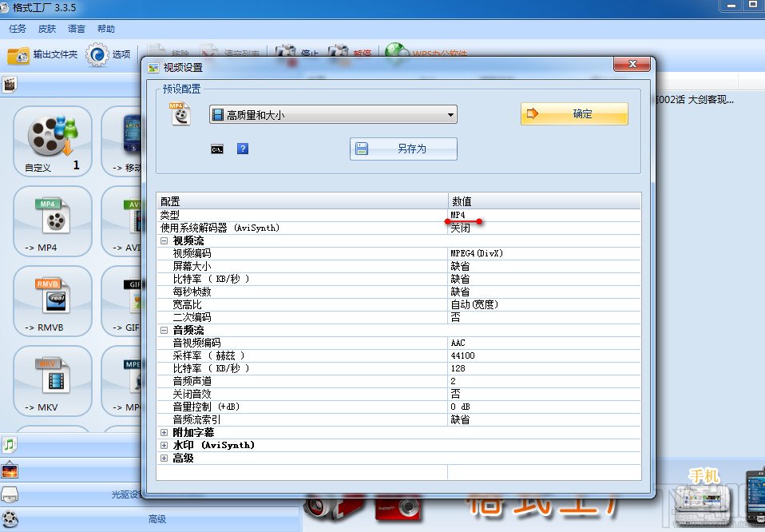Screen dimensions: 765x532
Task: Open the 高质量和大小 preset dropdown
Action: pyautogui.click(x=333, y=115)
